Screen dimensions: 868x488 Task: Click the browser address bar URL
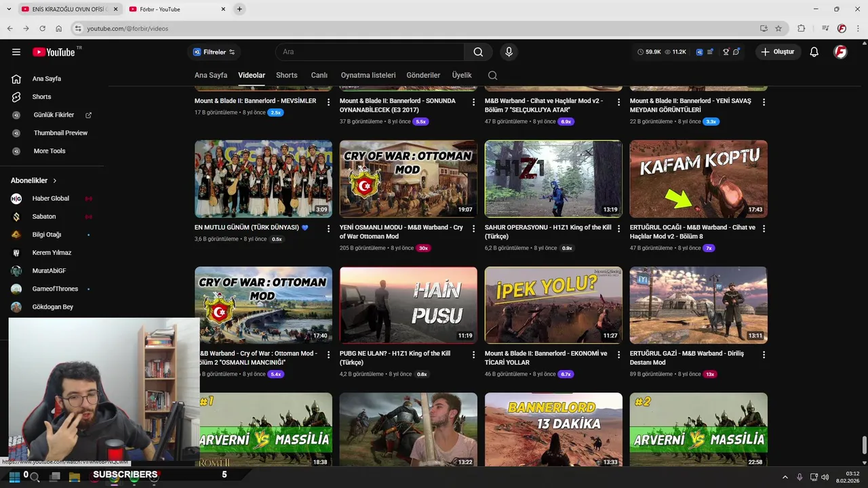[x=127, y=28]
